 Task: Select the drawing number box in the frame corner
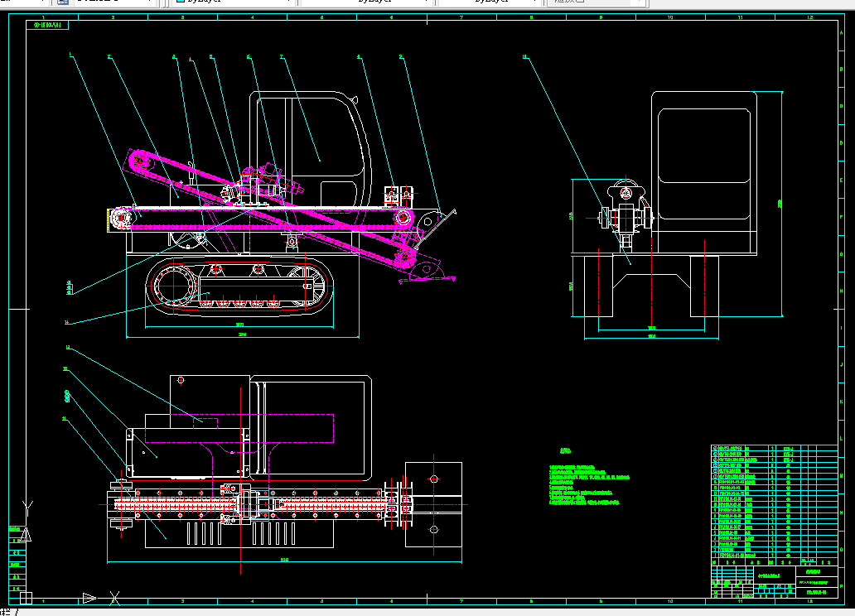click(47, 25)
